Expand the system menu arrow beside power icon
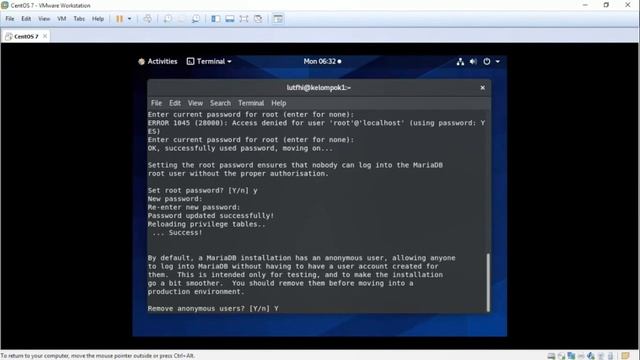640x360 pixels. [498, 61]
